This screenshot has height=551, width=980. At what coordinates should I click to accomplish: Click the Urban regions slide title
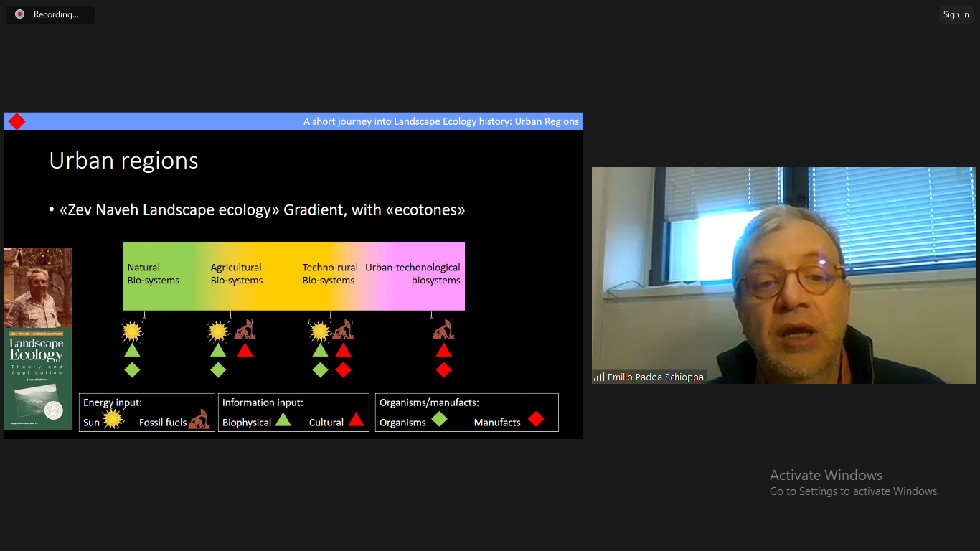pyautogui.click(x=123, y=161)
